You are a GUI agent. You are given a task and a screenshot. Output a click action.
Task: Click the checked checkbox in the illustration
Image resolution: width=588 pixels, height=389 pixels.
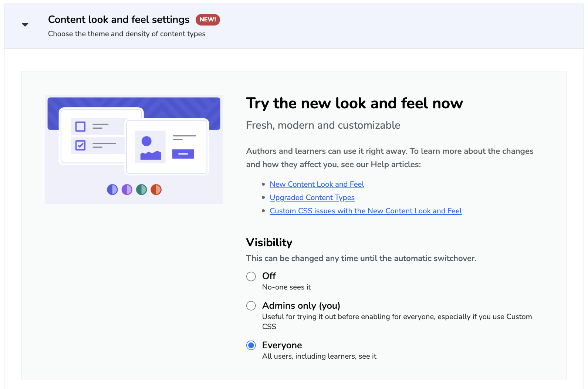click(80, 145)
